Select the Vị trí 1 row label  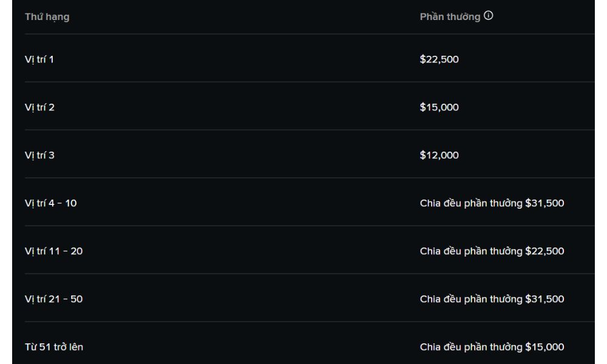click(39, 59)
